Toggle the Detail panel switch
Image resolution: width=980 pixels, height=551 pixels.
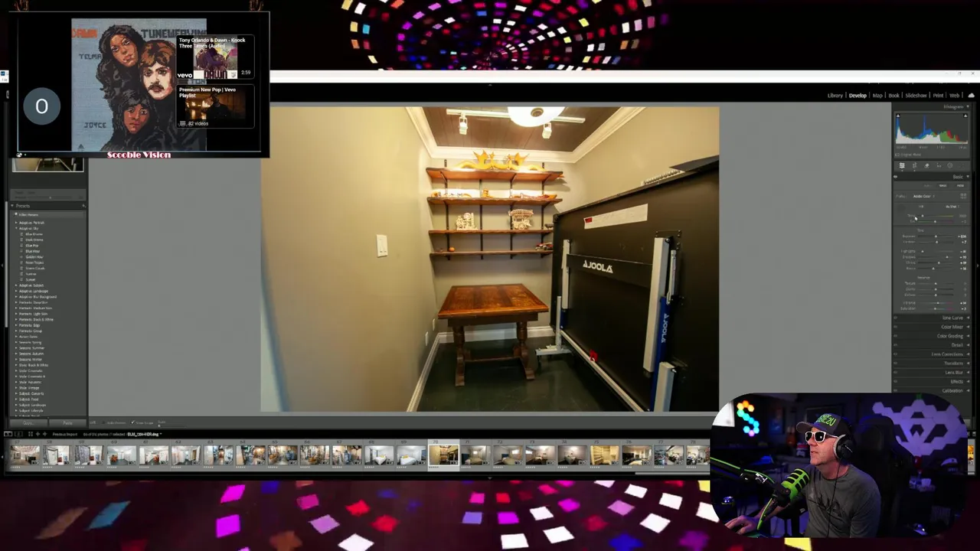pos(895,345)
